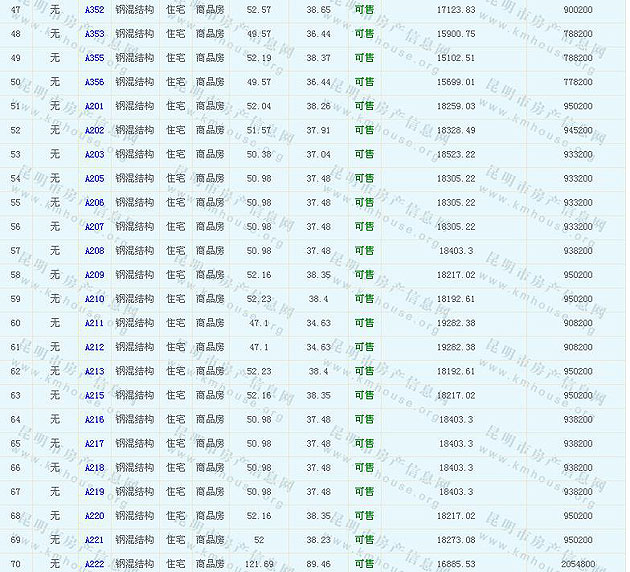This screenshot has width=630, height=572.
Task: Click unit price 19282.38 in row 61
Action: click(x=456, y=347)
